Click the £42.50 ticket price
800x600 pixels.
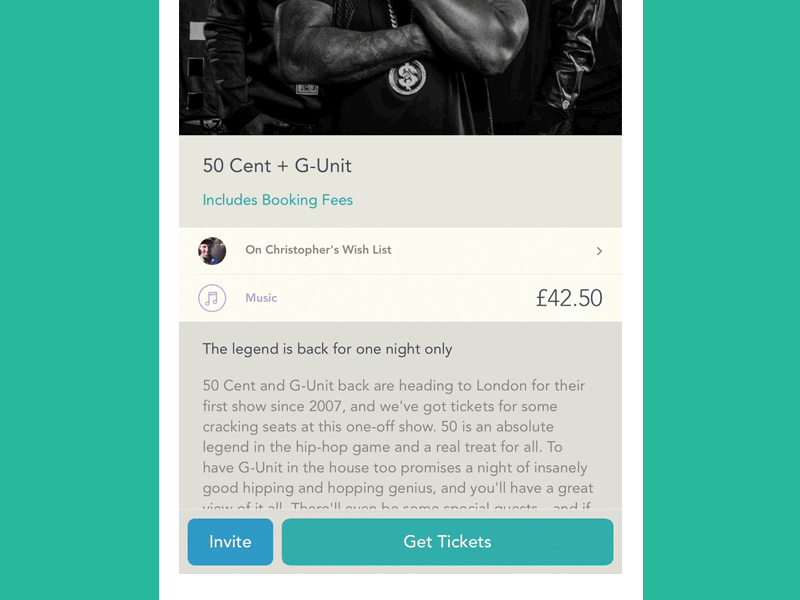click(570, 298)
